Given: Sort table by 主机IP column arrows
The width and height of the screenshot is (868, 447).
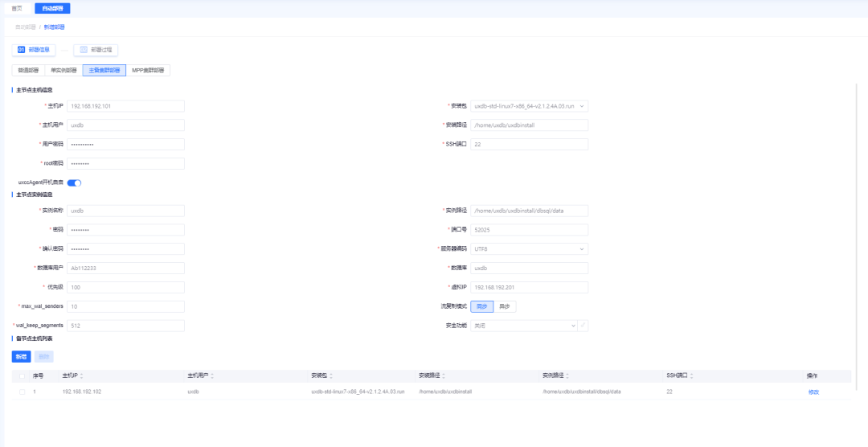Looking at the screenshot, I should tap(82, 375).
